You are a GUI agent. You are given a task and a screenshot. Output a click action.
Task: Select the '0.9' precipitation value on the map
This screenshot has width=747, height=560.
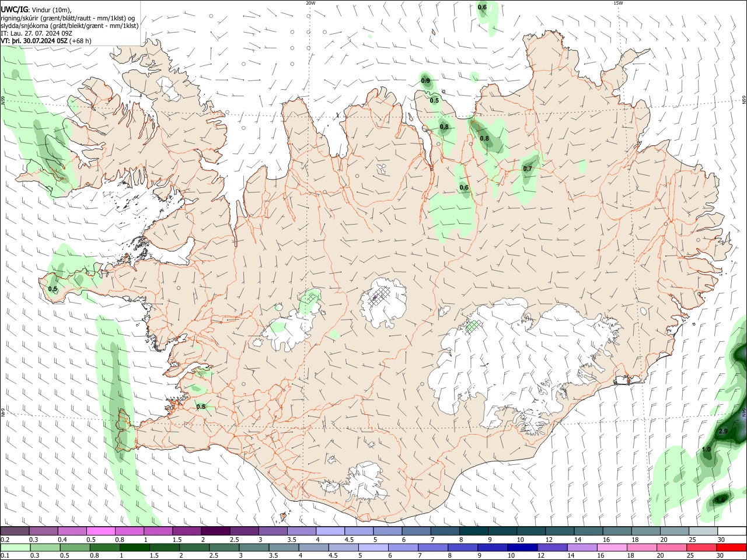425,80
